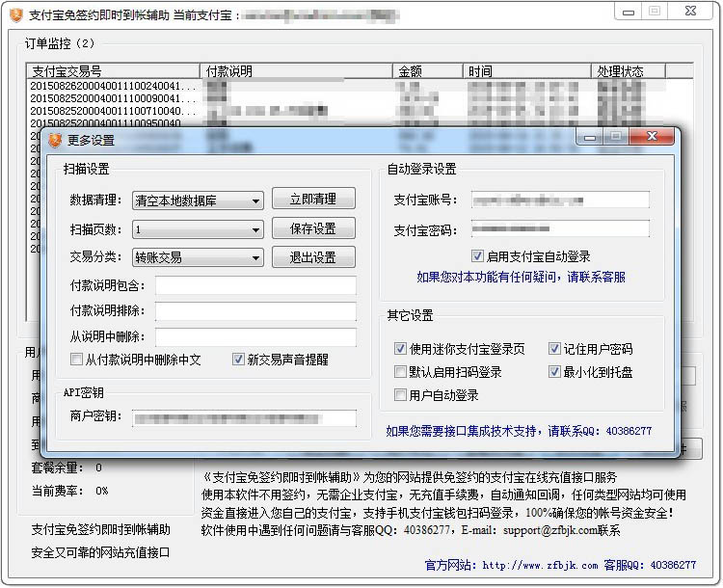Click the technical support QQ link
Image resolution: width=723 pixels, height=588 pixels.
pos(519,431)
